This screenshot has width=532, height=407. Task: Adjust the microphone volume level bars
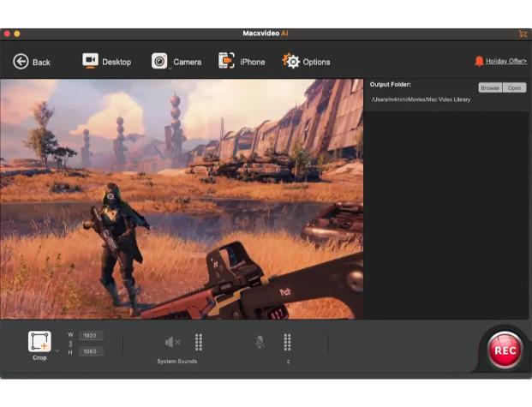point(287,342)
